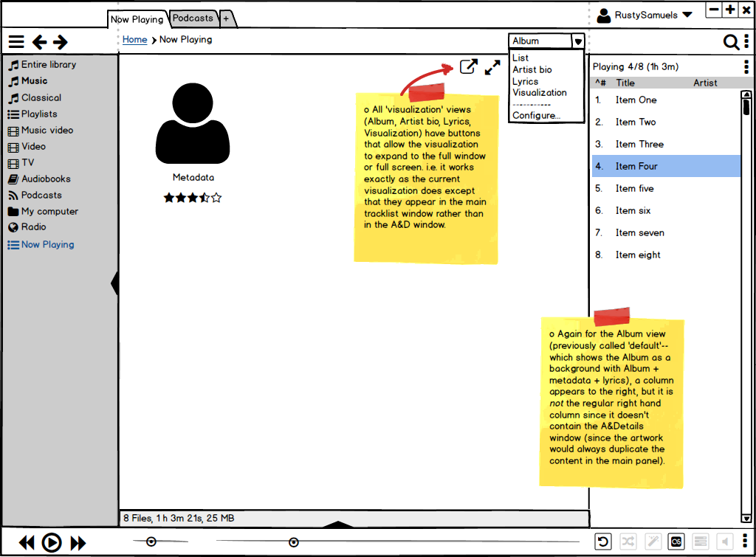Click the search magnifier icon
756x557 pixels.
pos(730,42)
